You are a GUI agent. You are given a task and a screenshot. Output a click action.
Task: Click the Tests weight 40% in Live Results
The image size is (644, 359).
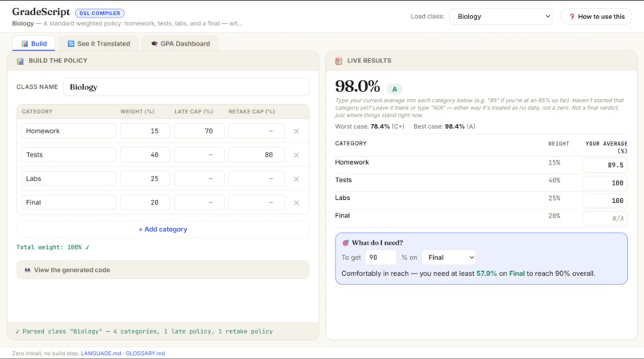(x=554, y=180)
